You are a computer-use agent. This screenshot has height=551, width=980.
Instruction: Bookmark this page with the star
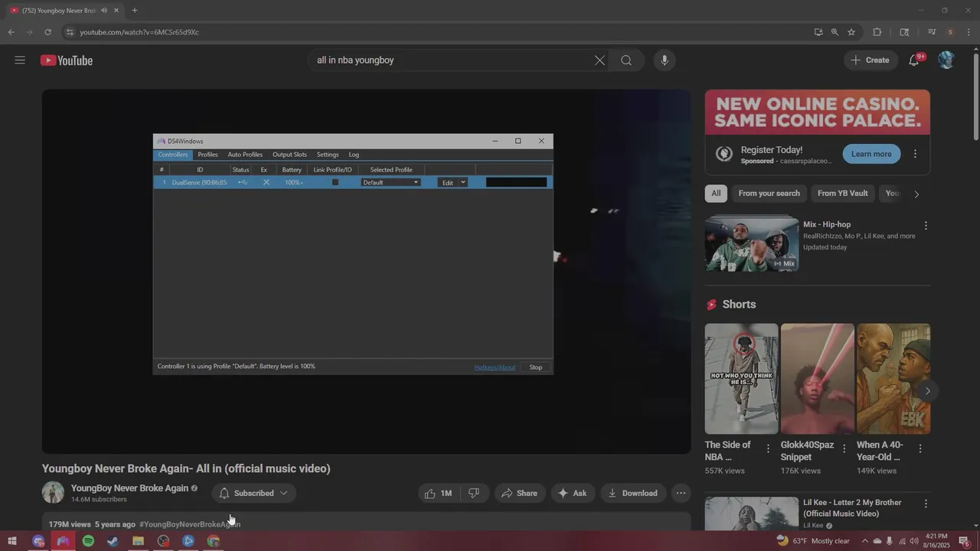coord(851,32)
